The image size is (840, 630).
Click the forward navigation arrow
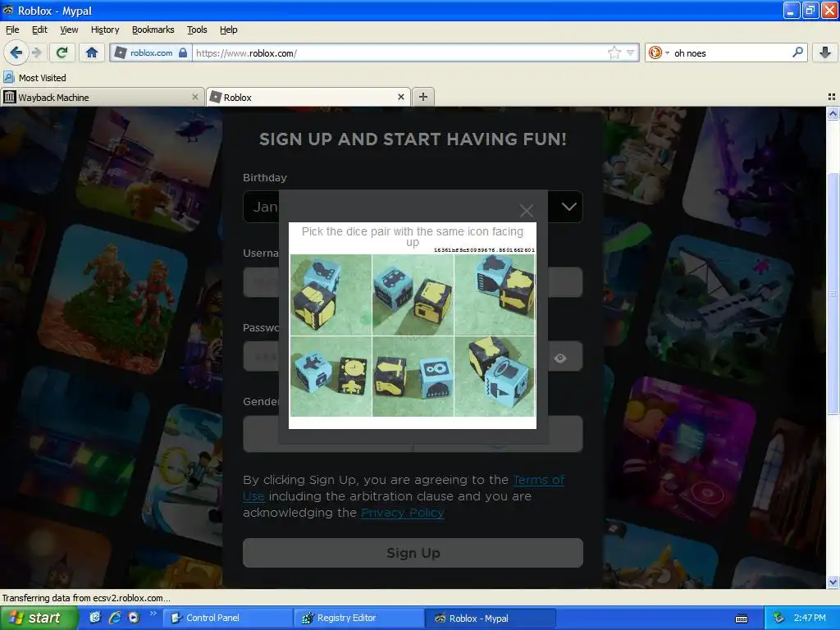click(36, 52)
